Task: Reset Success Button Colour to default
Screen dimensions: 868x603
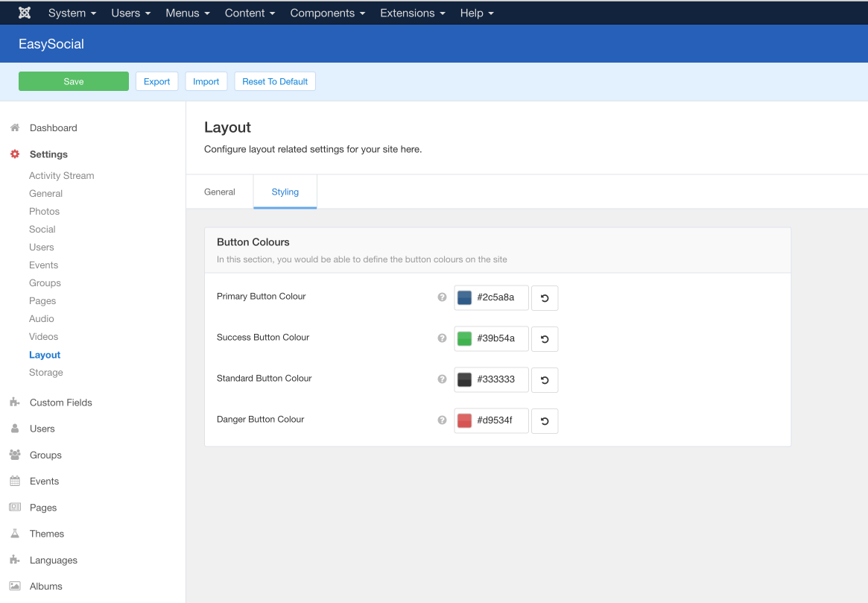Action: [x=545, y=339]
